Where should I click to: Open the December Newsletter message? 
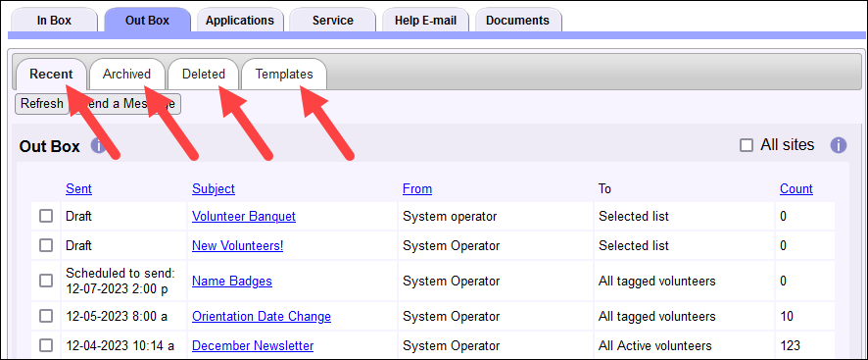point(253,345)
